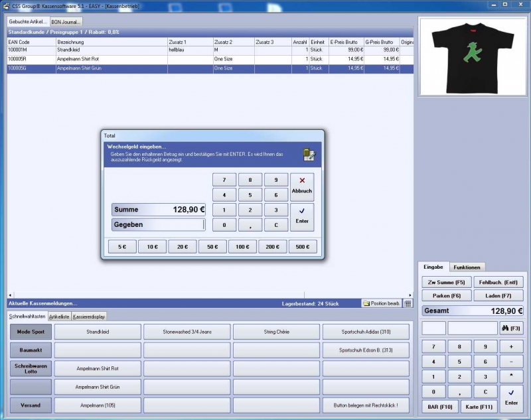Click the asterisk key on main keypad

click(511, 376)
